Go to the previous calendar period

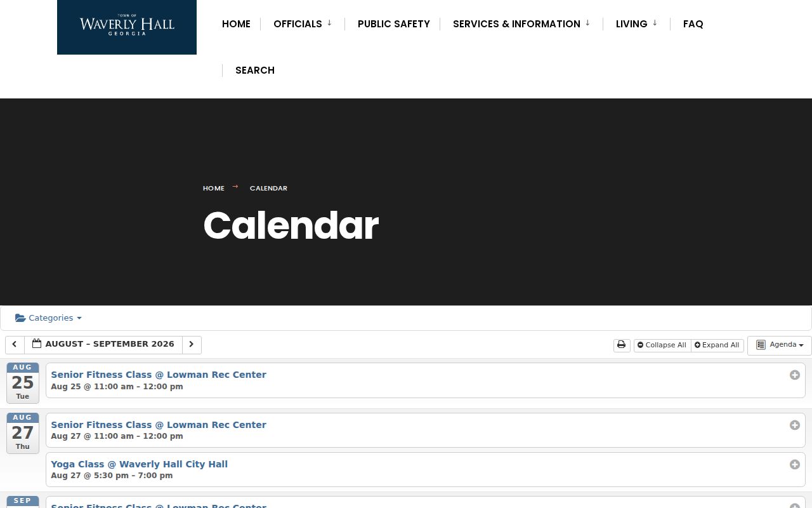pyautogui.click(x=15, y=345)
